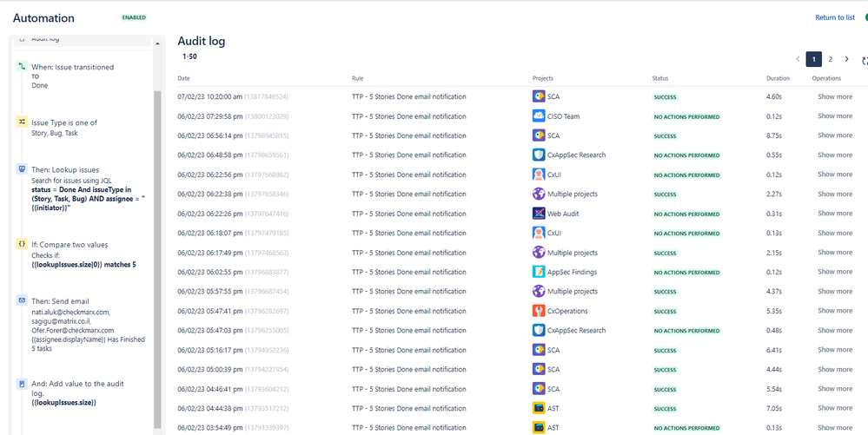This screenshot has height=435, width=868.
Task: Click the CxOperations project icon
Action: tap(539, 311)
